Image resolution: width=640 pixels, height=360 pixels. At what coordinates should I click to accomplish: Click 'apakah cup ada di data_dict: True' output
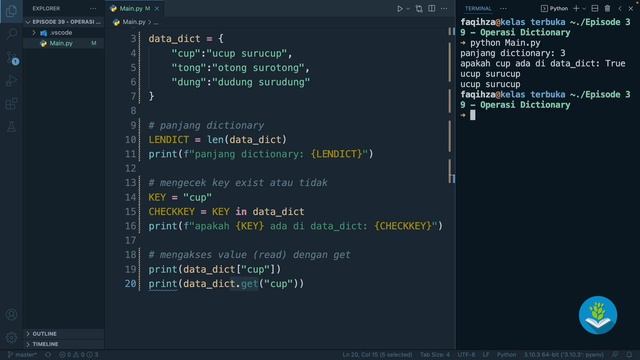click(542, 64)
